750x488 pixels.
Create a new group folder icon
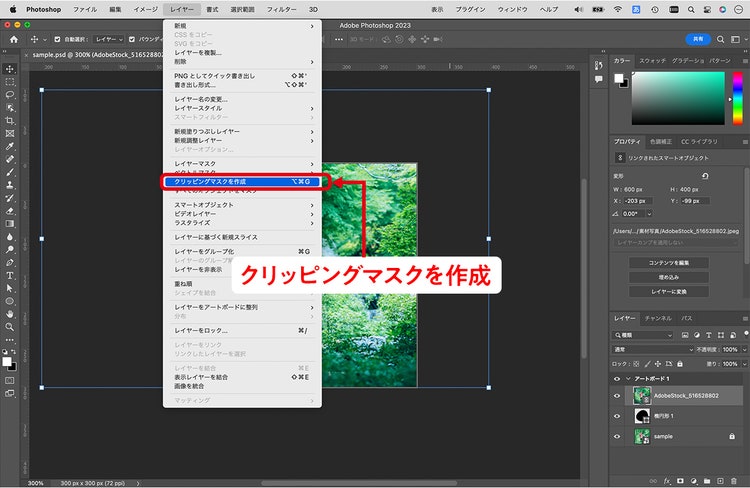pos(707,481)
